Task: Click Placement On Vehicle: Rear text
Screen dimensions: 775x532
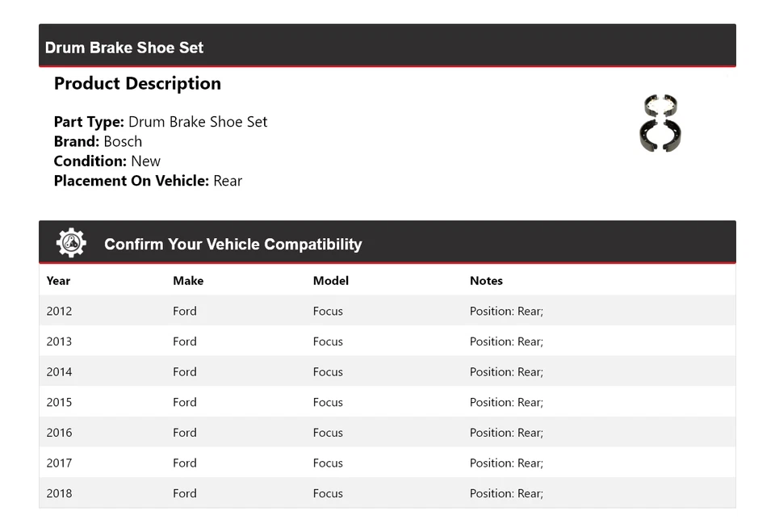Action: [148, 181]
